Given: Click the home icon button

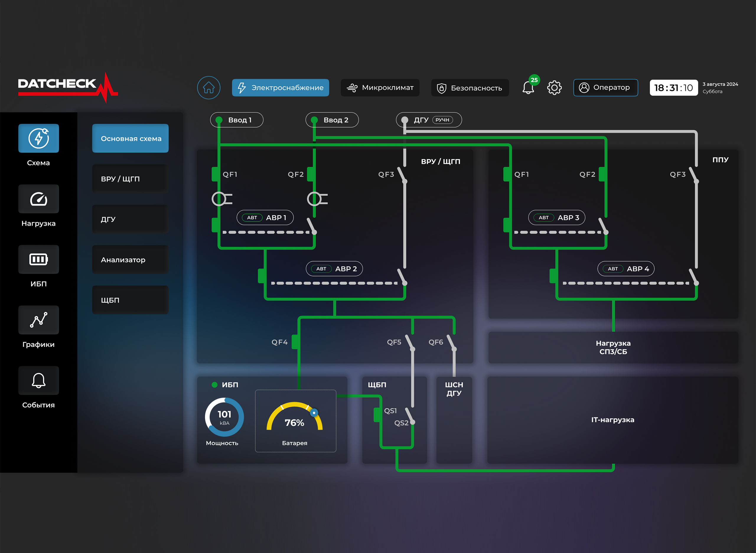Looking at the screenshot, I should point(208,88).
